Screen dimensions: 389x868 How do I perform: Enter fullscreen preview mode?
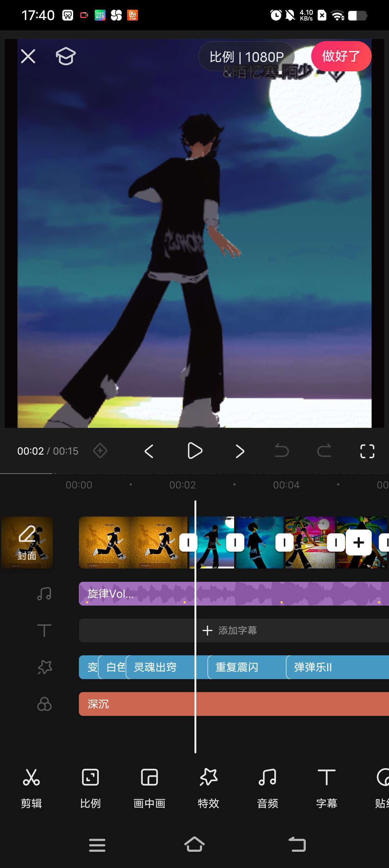click(367, 451)
